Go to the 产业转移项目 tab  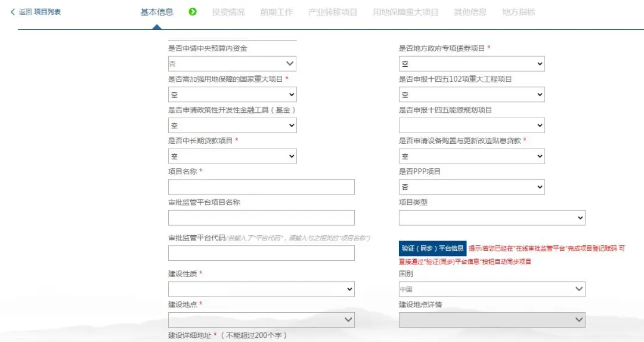coord(333,12)
